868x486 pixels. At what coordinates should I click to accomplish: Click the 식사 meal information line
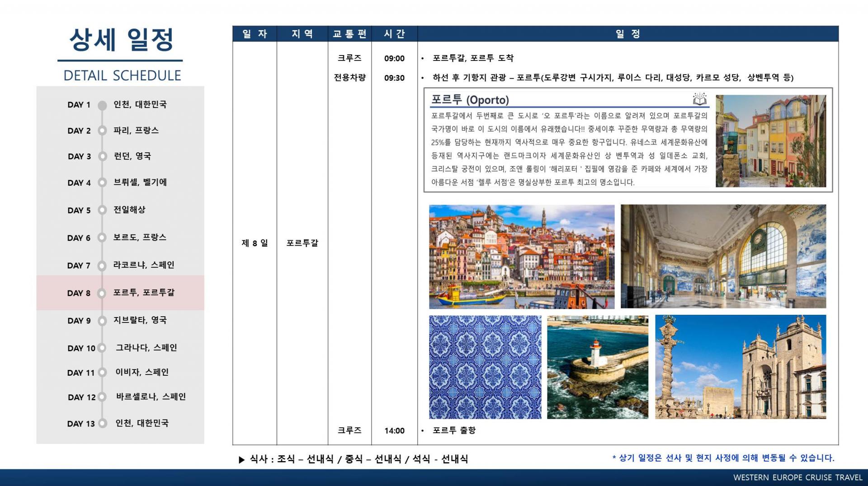pos(354,459)
